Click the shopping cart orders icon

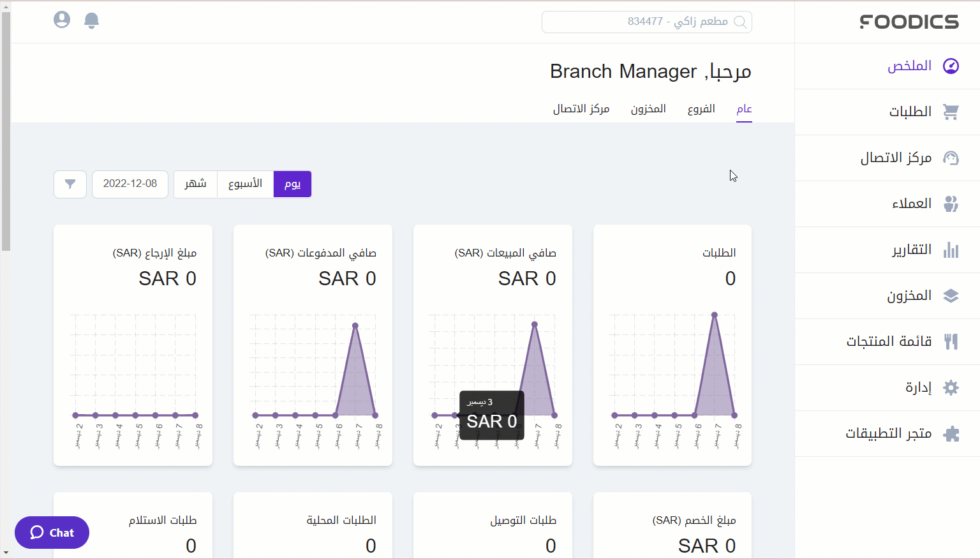(951, 112)
